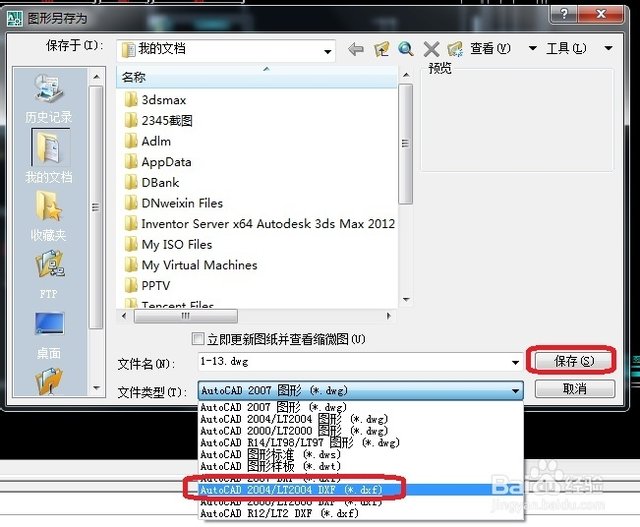
Task: Choose AutoCAD 2007 图形 (*.dwg) option
Action: click(361, 407)
